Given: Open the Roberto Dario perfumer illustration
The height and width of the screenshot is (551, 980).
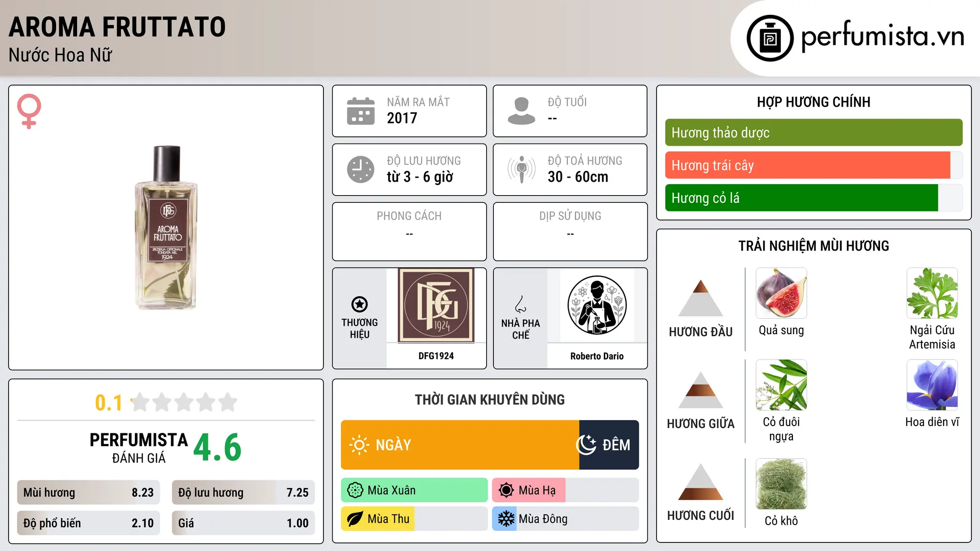Looking at the screenshot, I should (x=597, y=305).
